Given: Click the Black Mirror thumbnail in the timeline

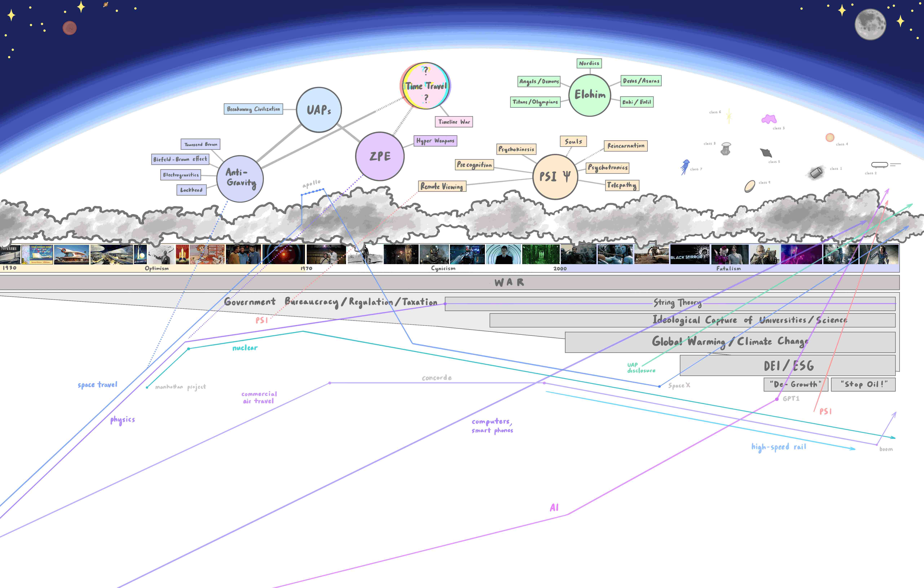Looking at the screenshot, I should (690, 254).
